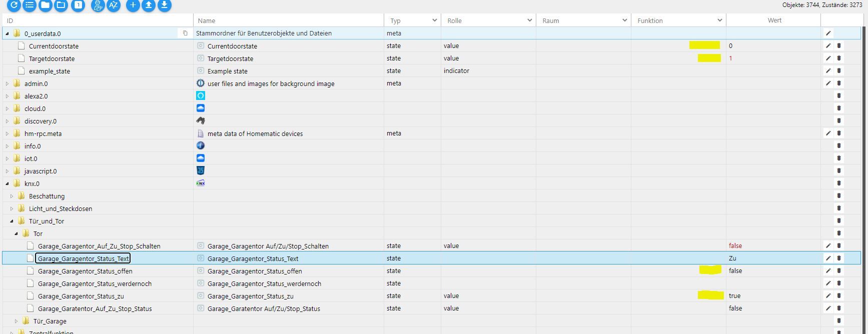Image resolution: width=868 pixels, height=334 pixels.
Task: Click the red false value of Auf_Zu_Stop_Schalten
Action: tap(735, 246)
